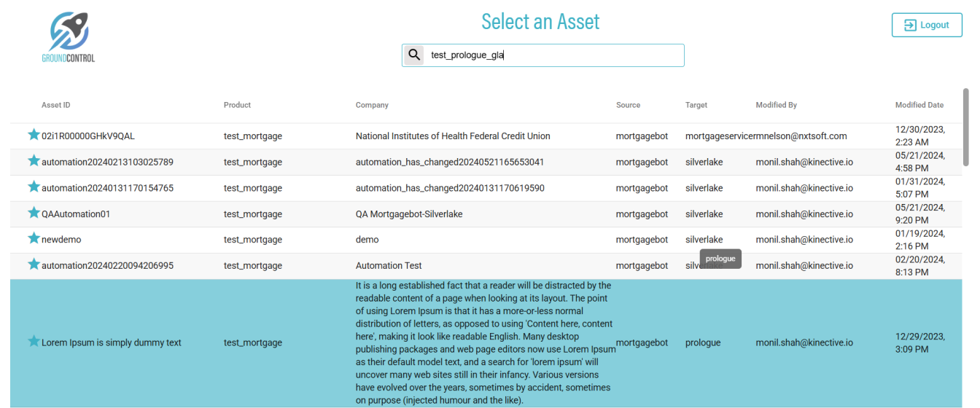Open the newdemo asset

[x=61, y=240]
